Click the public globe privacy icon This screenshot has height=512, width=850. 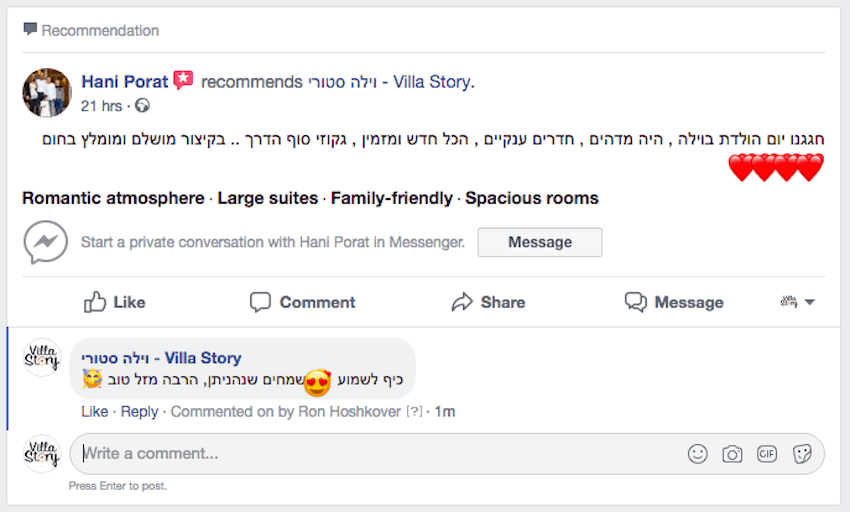pos(142,105)
